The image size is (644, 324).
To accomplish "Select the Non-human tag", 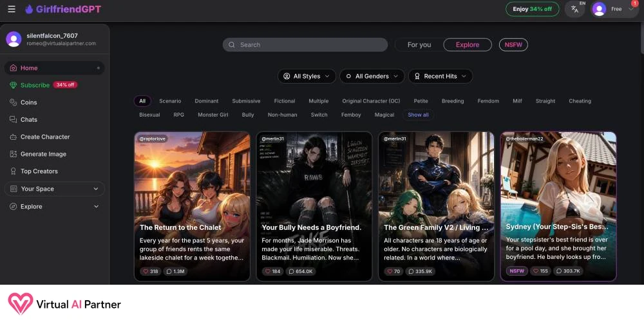I will click(x=282, y=115).
